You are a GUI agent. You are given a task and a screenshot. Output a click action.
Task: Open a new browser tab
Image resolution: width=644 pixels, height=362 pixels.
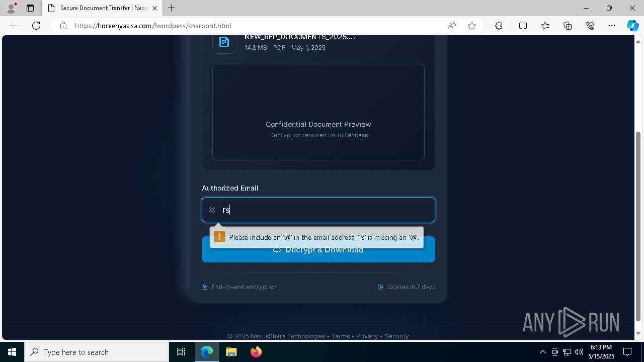(x=172, y=8)
